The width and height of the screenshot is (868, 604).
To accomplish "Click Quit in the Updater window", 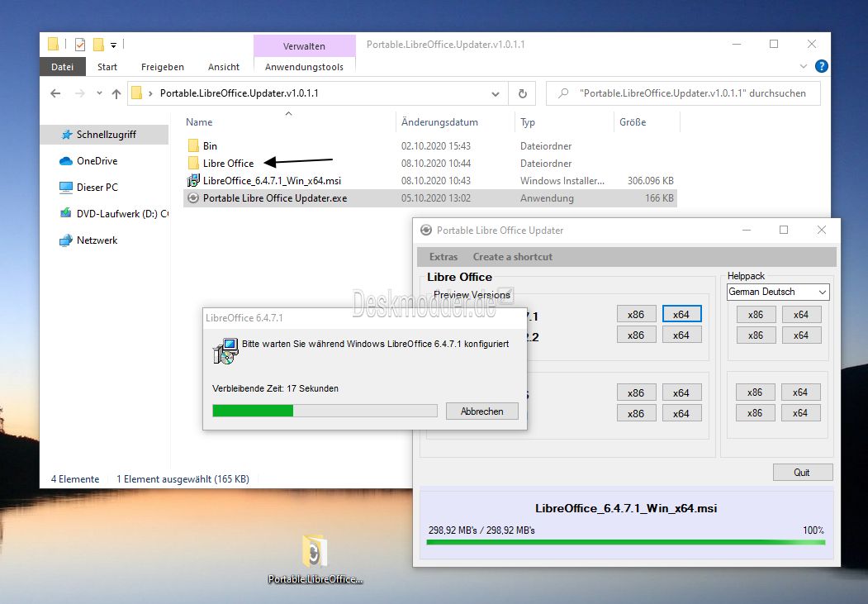I will pos(802,473).
